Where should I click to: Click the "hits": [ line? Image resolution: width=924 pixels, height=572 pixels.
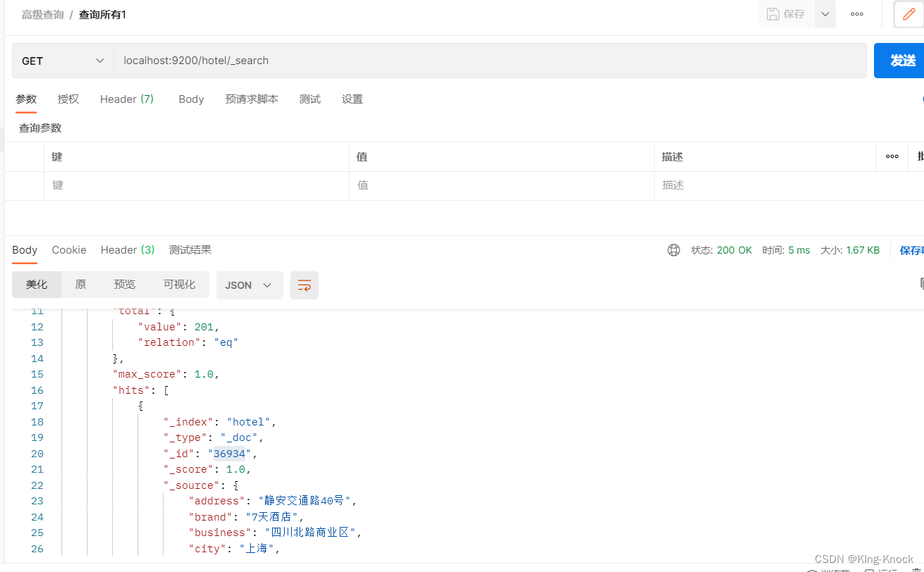pos(140,390)
